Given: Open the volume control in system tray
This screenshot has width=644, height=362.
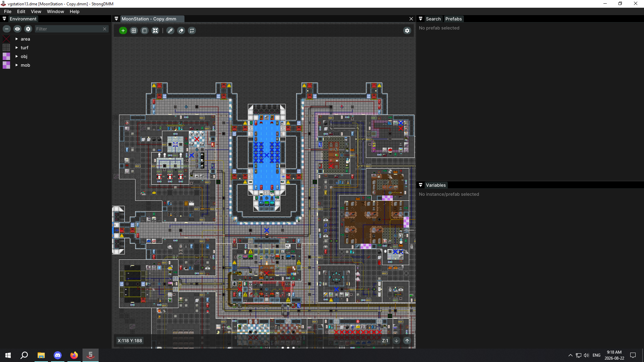Looking at the screenshot, I should click(586, 355).
